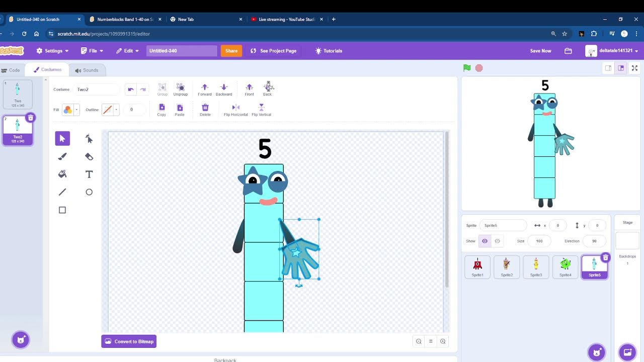Move selection Forward one layer

pos(205,89)
